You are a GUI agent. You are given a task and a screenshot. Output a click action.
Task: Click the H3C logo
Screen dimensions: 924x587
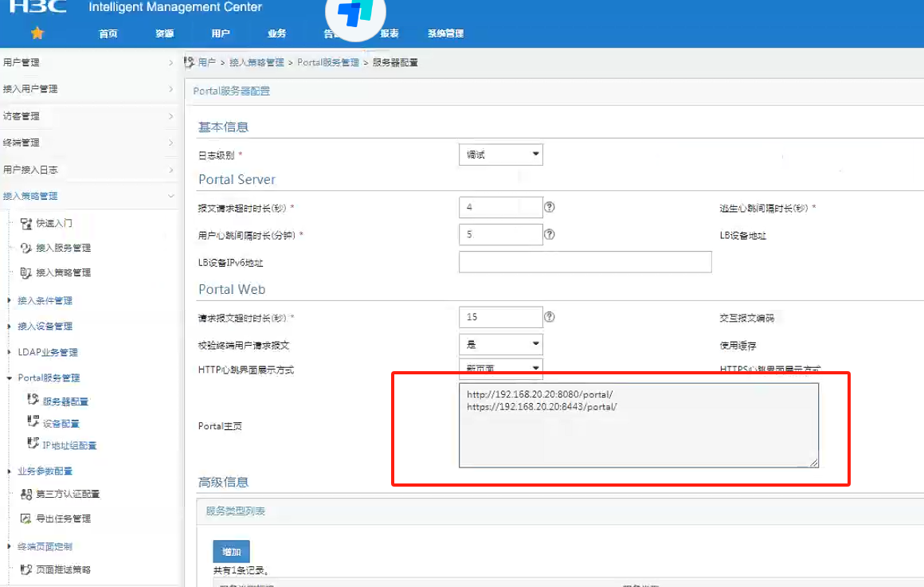[38, 6]
